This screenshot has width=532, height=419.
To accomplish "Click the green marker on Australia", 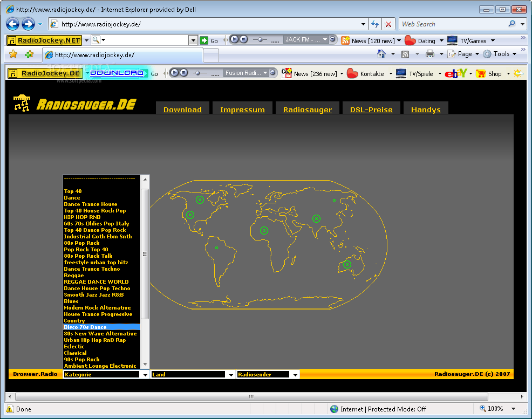I will 347,264.
